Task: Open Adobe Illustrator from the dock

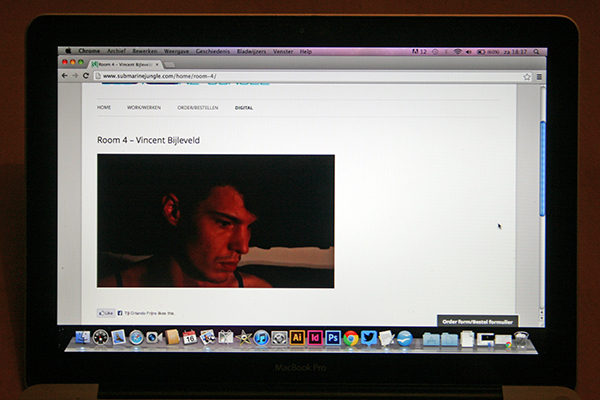Action: [297, 338]
